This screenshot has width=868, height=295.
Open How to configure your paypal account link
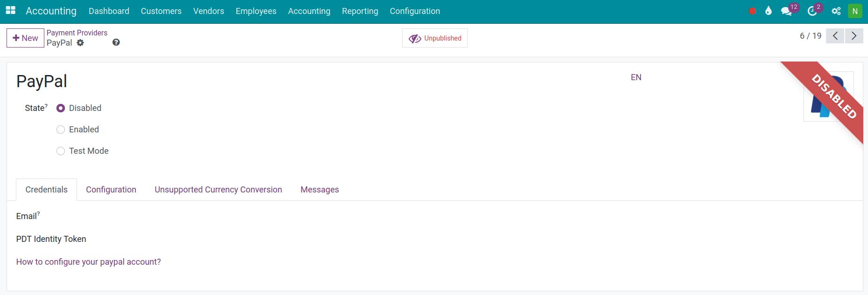click(89, 262)
